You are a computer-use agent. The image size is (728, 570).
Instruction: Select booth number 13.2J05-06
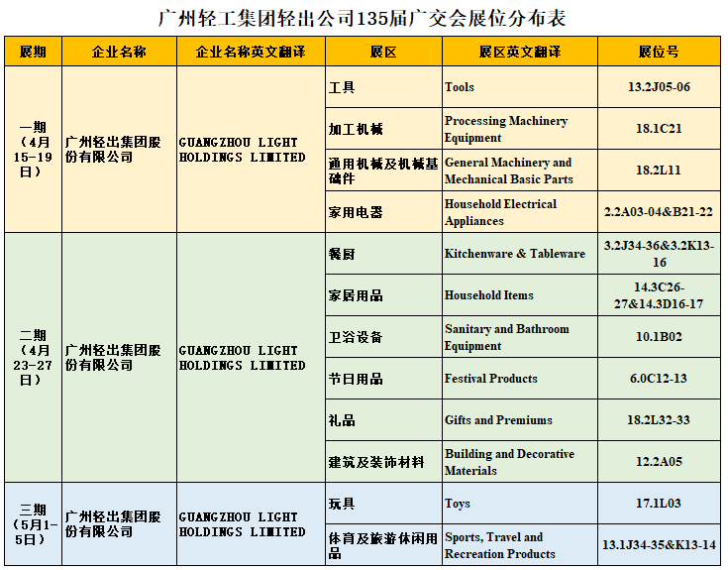pos(659,87)
